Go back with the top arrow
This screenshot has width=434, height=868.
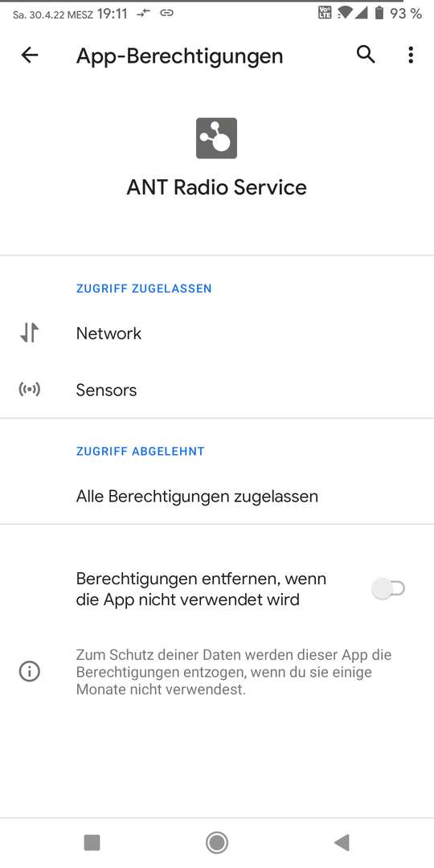coord(30,55)
